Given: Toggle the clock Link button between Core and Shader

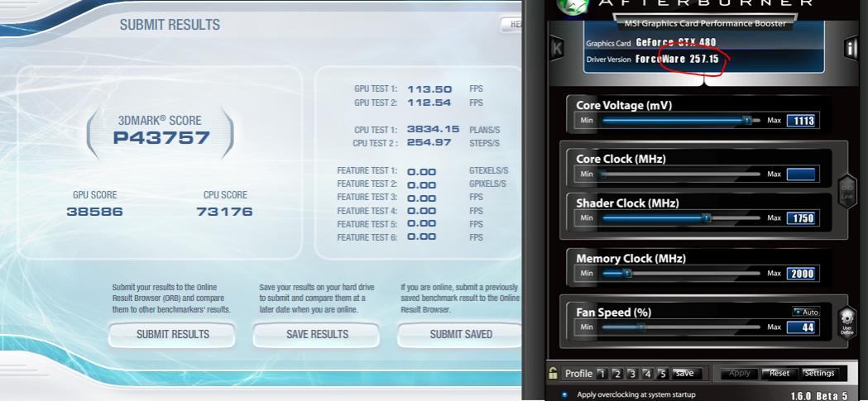Looking at the screenshot, I should point(847,193).
